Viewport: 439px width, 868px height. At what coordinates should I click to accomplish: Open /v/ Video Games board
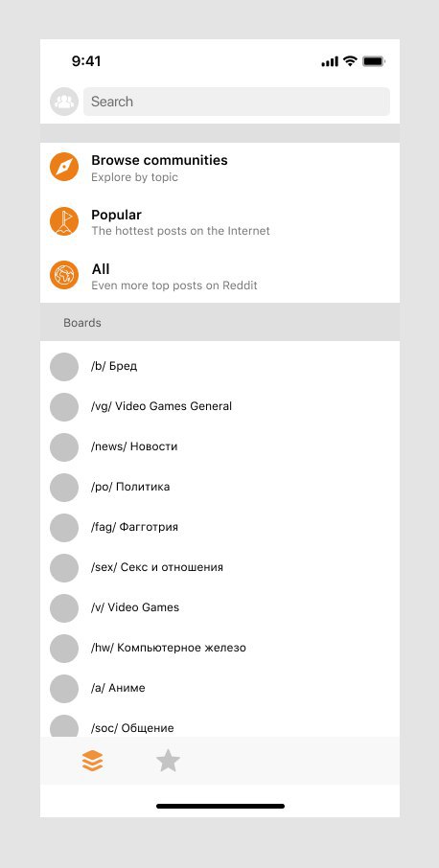point(219,607)
